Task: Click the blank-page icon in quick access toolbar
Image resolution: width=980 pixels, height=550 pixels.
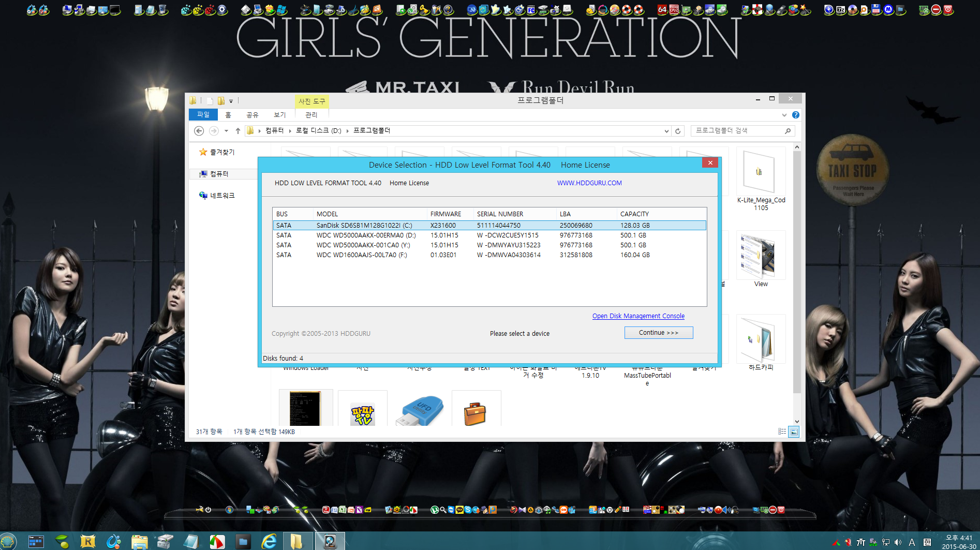Action: tap(210, 101)
